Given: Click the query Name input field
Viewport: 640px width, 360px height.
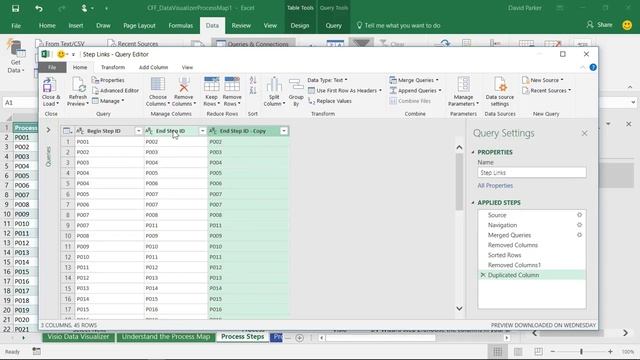Looking at the screenshot, I should 532,173.
